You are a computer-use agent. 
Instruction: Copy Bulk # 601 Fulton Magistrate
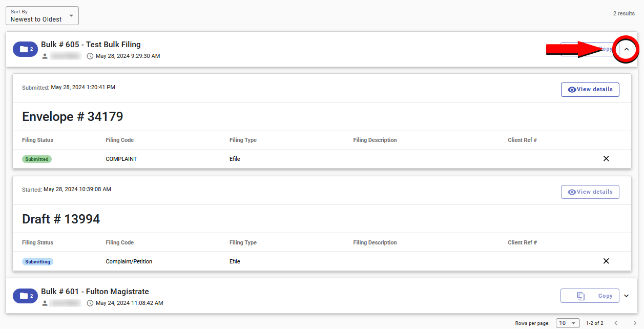pyautogui.click(x=590, y=296)
